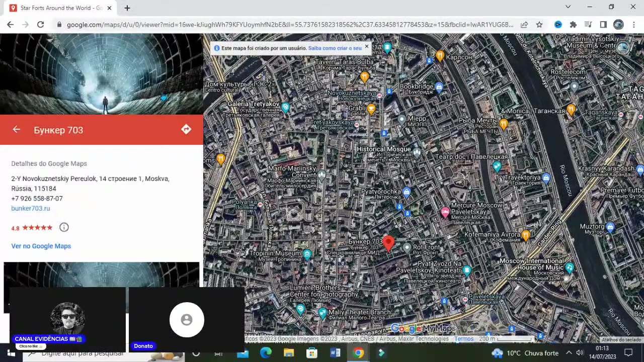644x362 pixels.
Task: Click the Canal Evidências label
Action: (48, 339)
